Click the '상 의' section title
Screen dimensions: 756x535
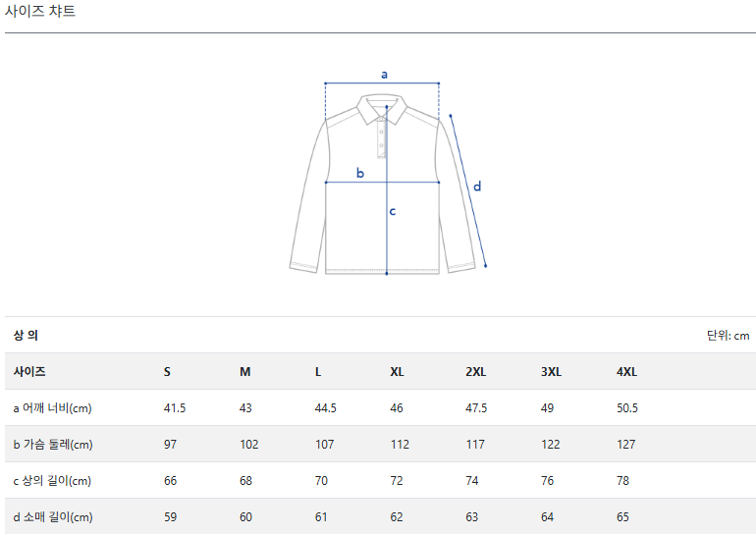point(26,335)
